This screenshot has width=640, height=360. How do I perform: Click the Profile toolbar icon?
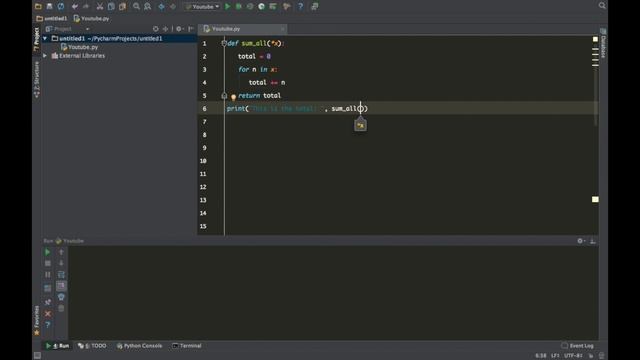(261, 6)
